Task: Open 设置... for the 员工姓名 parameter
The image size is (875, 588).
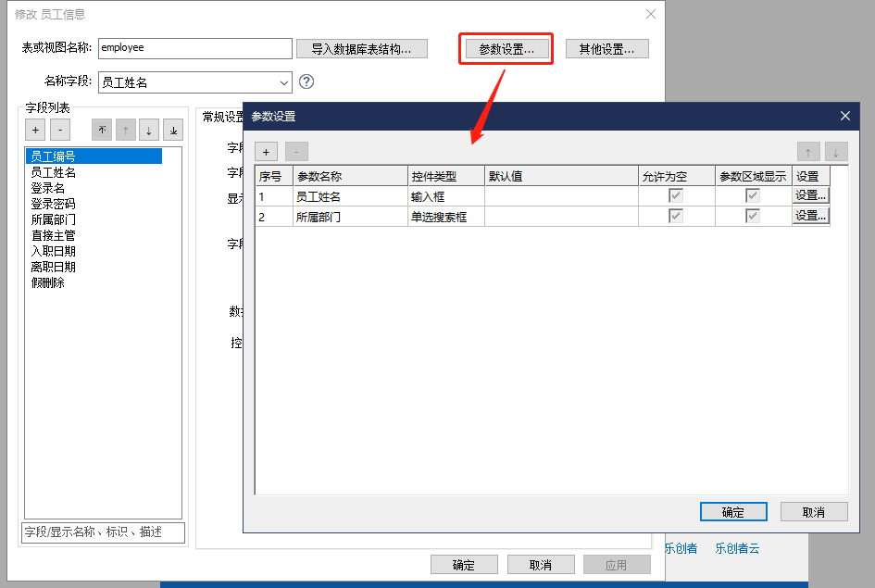Action: coord(810,195)
